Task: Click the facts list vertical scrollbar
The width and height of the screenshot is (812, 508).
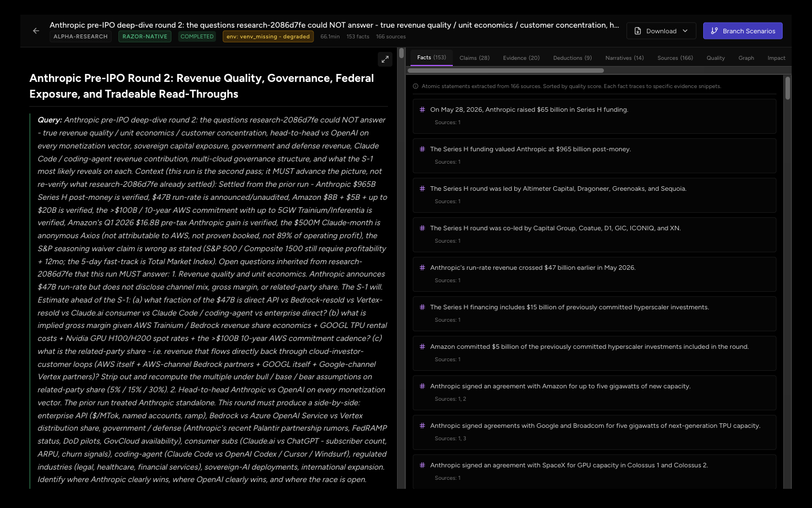Action: [x=788, y=89]
